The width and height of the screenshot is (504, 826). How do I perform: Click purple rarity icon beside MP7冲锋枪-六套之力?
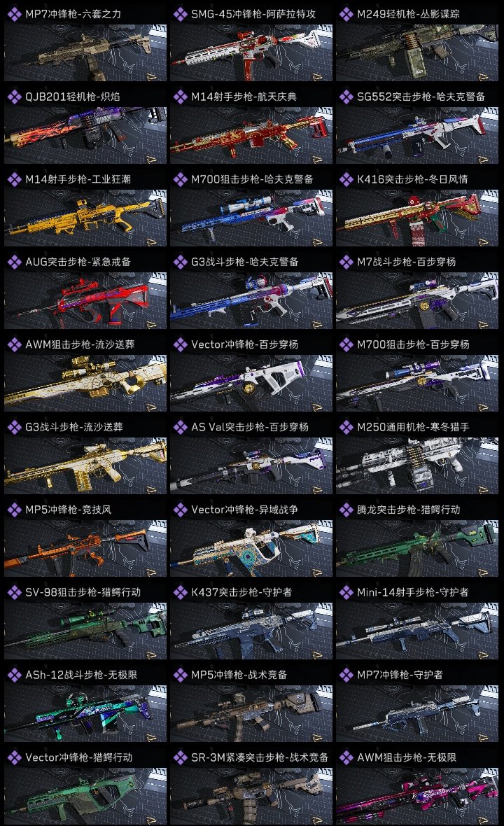(x=14, y=14)
